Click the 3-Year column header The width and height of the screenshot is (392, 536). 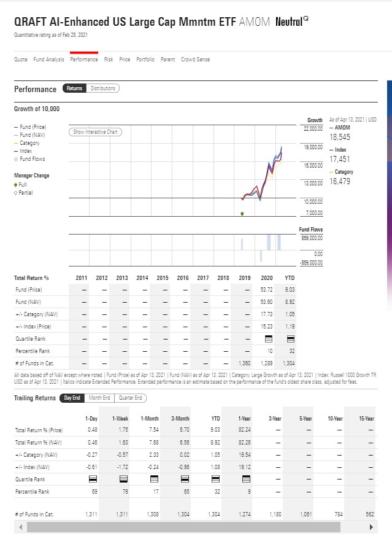275,419
